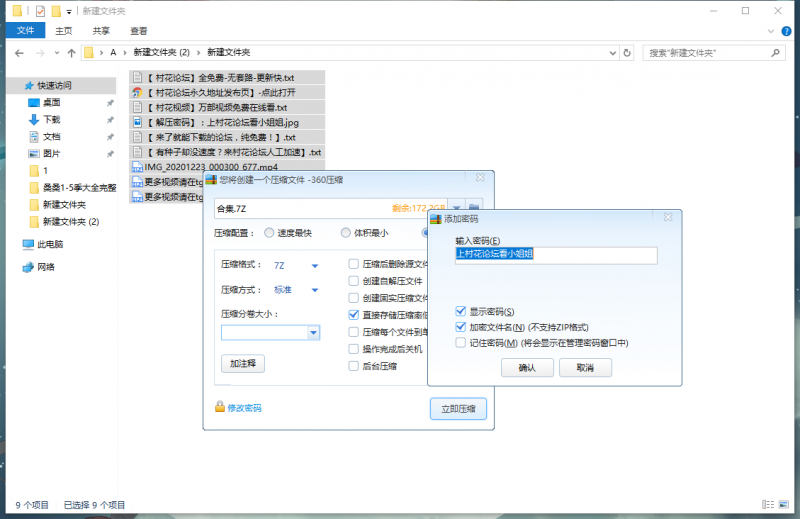The height and width of the screenshot is (519, 800).
Task: Close the 添加密码 dialog
Action: click(x=668, y=217)
